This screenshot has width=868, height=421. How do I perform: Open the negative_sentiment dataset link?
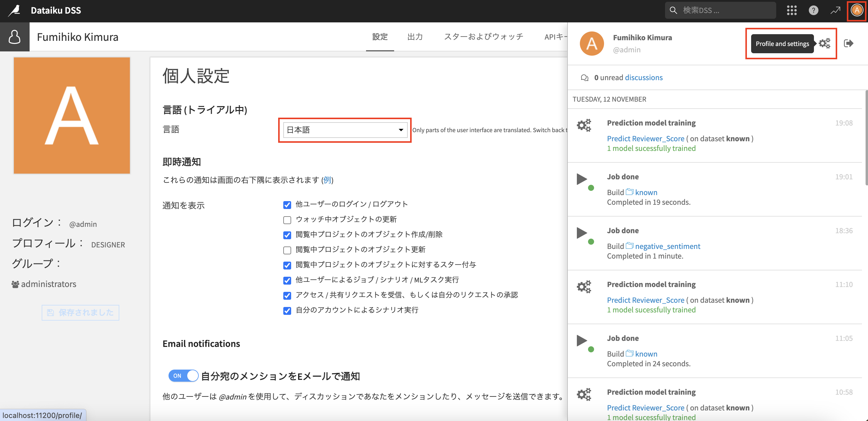[667, 246]
